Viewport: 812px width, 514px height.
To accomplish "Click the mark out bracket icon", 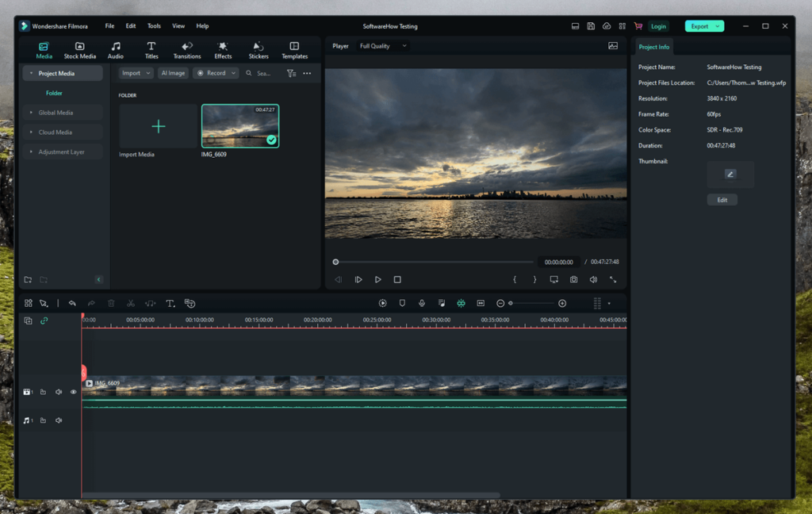I will coord(534,280).
